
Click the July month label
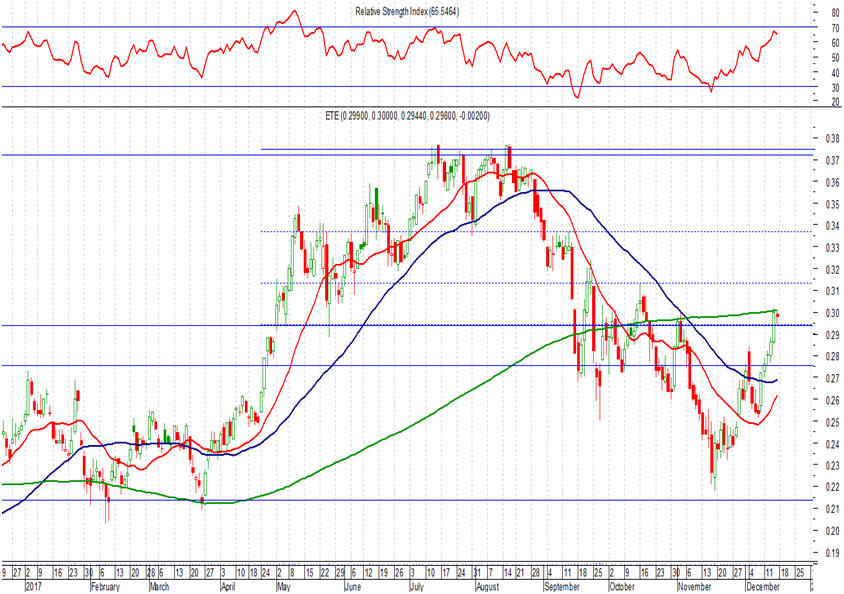pos(417,586)
